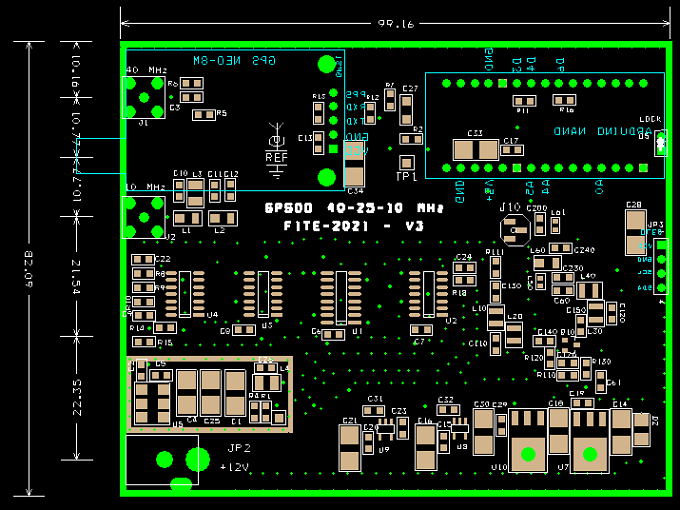Click the GPS NEO-8M module label
This screenshot has height=510, width=680.
(234, 61)
